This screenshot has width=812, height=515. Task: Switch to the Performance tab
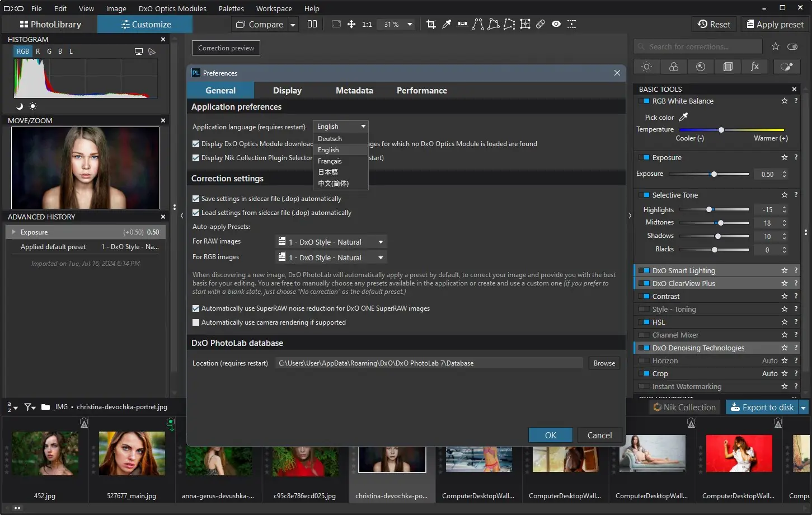point(421,90)
